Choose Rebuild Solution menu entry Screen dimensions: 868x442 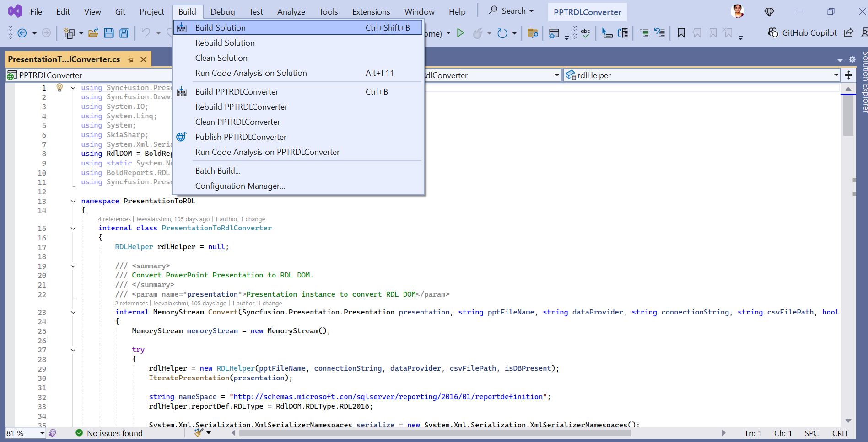click(x=298, y=43)
